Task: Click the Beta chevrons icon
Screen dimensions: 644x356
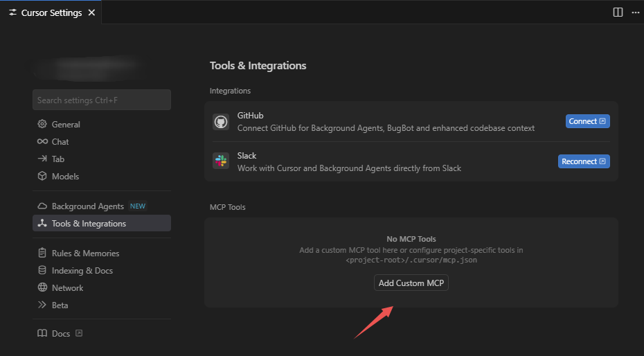Action: 42,305
